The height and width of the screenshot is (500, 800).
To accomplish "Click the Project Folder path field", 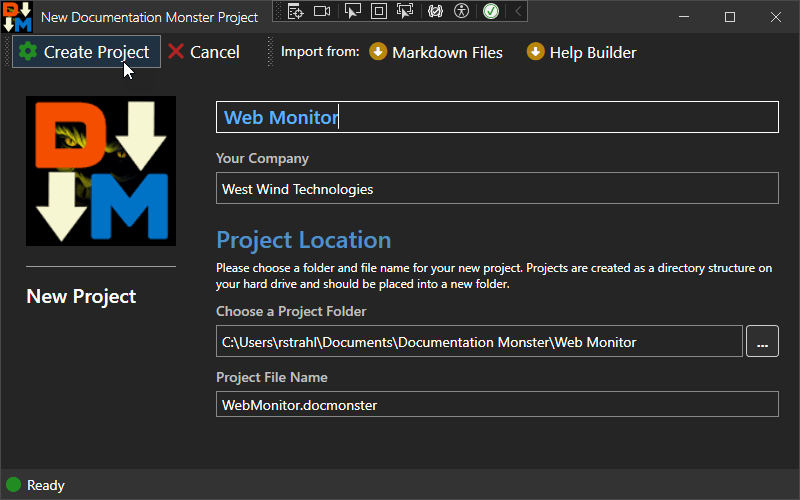I will click(x=479, y=341).
